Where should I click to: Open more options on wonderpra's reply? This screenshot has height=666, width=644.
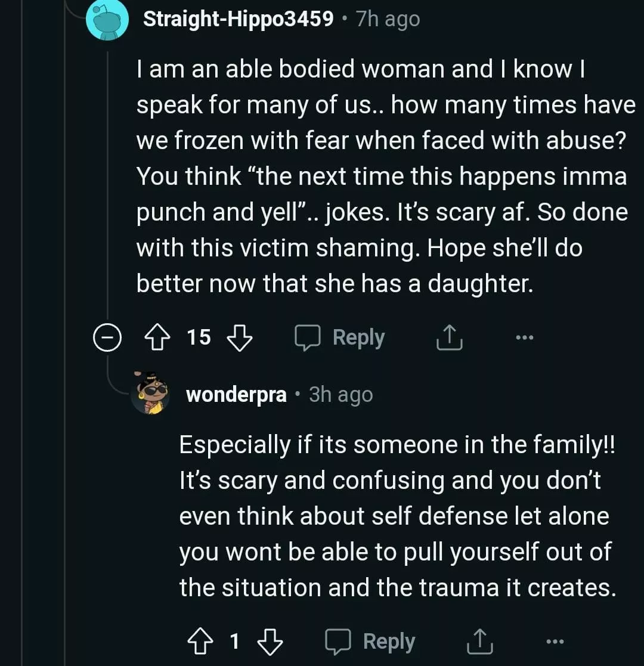pos(555,642)
